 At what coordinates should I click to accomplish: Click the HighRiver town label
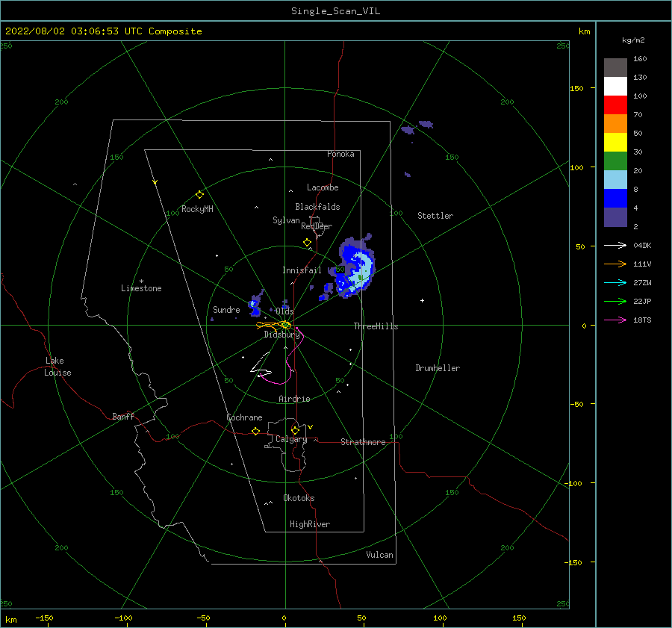[310, 524]
